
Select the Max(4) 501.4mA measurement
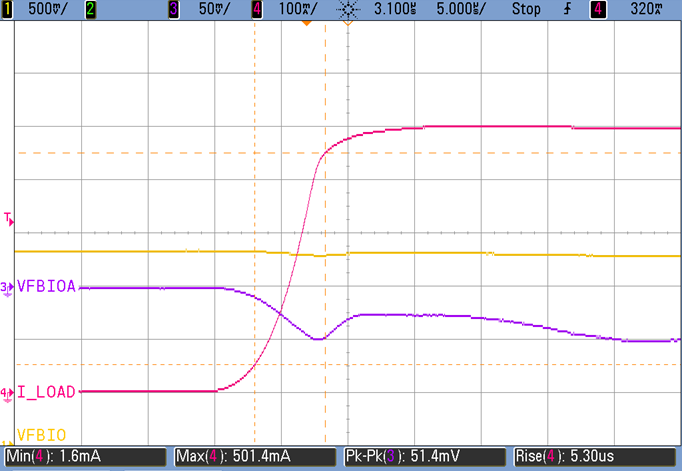pos(255,457)
